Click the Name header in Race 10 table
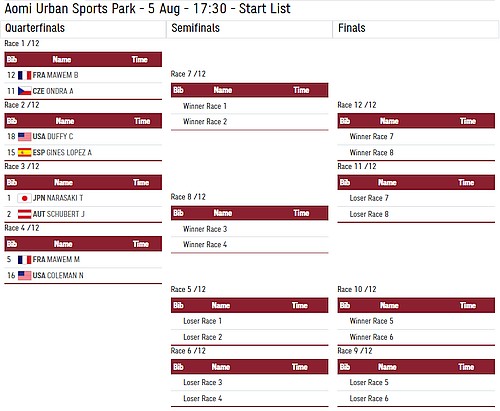This screenshot has height=411, width=500. 389,305
